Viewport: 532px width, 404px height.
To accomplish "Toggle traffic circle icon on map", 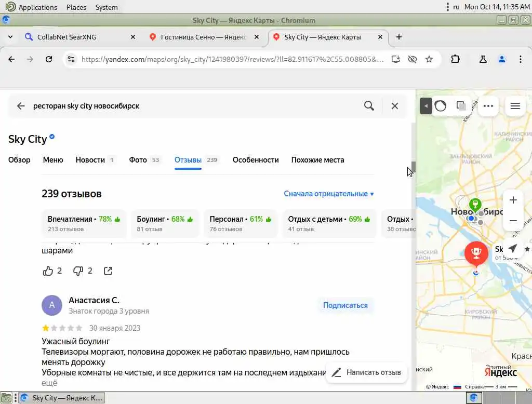I will 441,106.
